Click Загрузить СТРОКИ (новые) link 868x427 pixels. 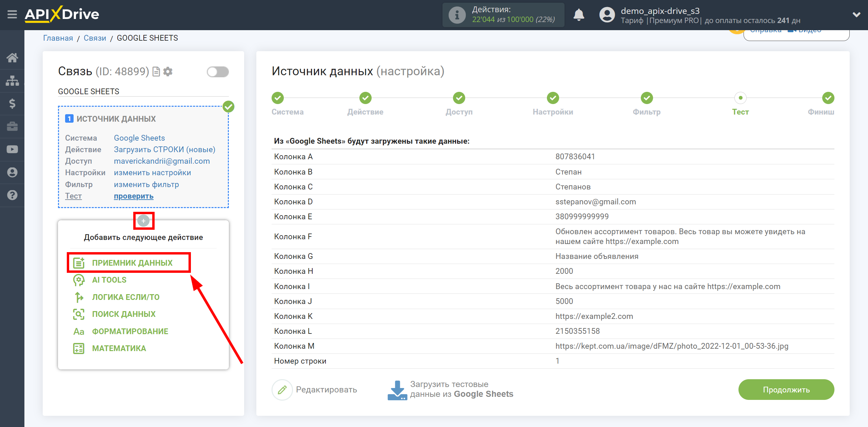point(164,149)
